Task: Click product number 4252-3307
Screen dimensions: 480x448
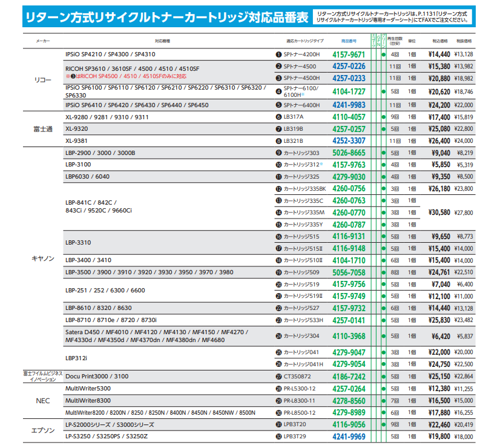Action: [x=349, y=141]
